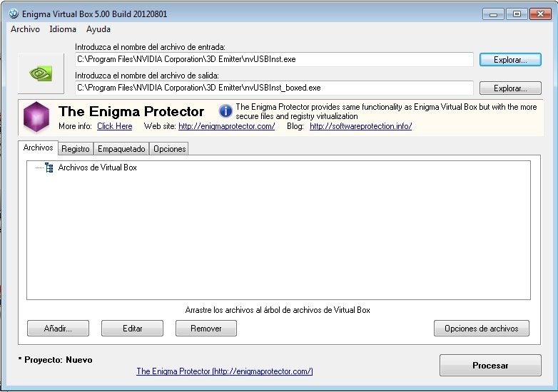
Task: Click the Procesar button
Action: pyautogui.click(x=490, y=366)
